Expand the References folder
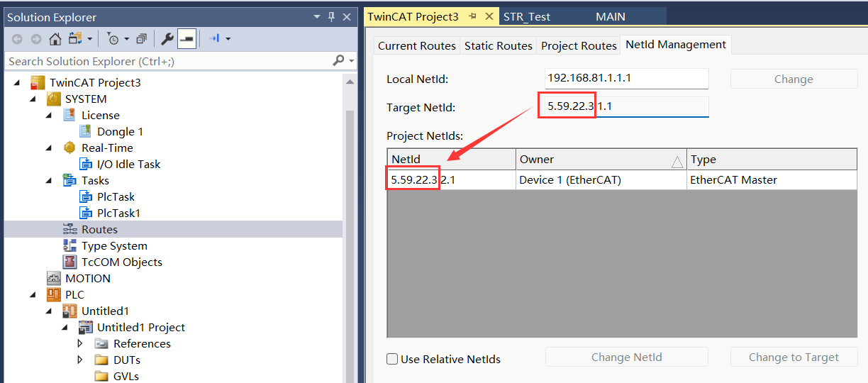Viewport: 868px width, 383px height. coord(80,343)
